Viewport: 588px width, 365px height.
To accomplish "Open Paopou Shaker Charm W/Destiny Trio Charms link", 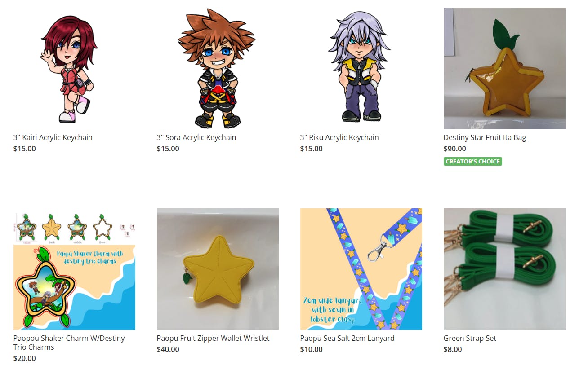I will point(69,343).
